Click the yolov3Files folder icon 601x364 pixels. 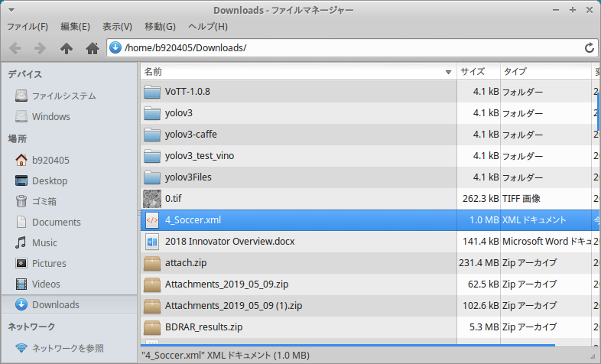coord(152,177)
